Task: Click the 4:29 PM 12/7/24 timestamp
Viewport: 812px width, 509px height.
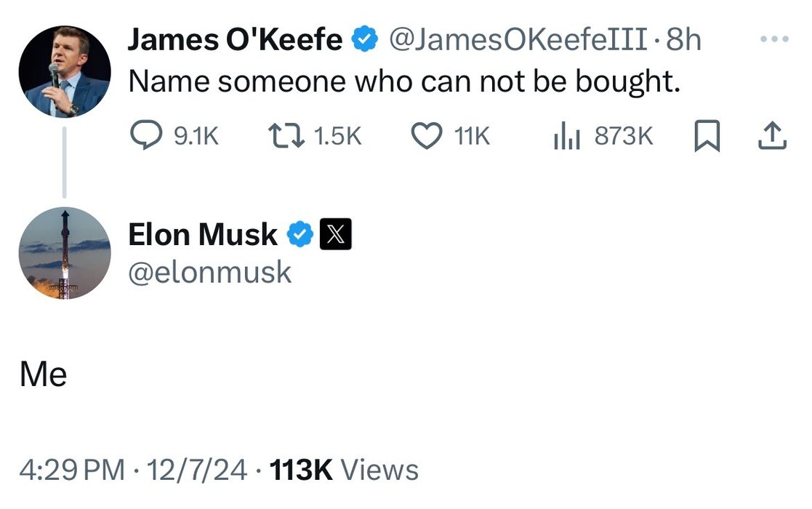Action: 134,470
